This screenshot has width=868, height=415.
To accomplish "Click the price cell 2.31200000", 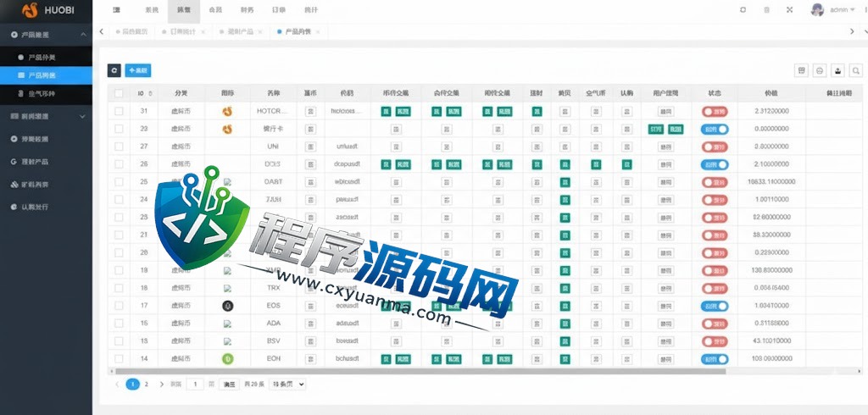I will coord(771,111).
